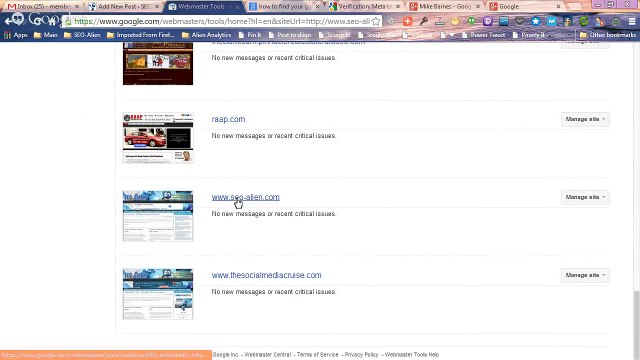The image size is (640, 360).
Task: Click the Pin It bookmarklet
Action: pos(250,35)
